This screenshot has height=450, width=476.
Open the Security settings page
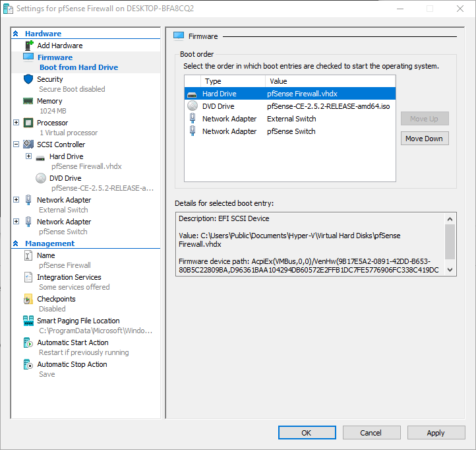pyautogui.click(x=50, y=79)
